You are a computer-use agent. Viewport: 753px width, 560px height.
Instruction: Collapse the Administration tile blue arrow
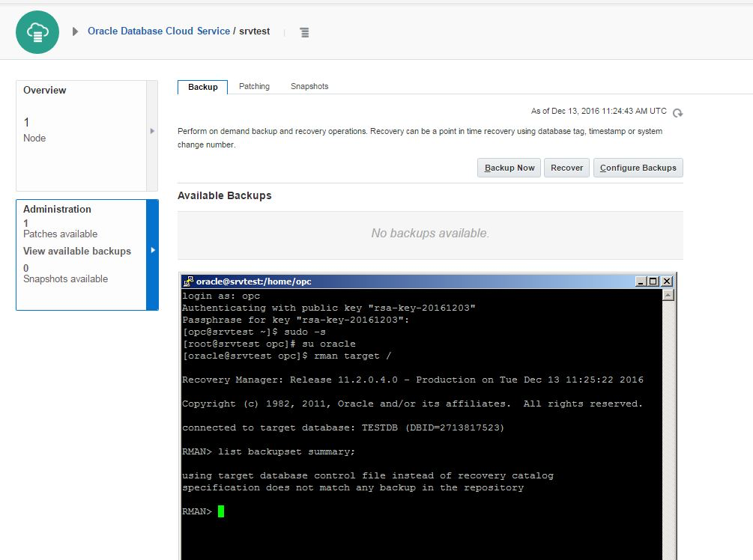152,250
